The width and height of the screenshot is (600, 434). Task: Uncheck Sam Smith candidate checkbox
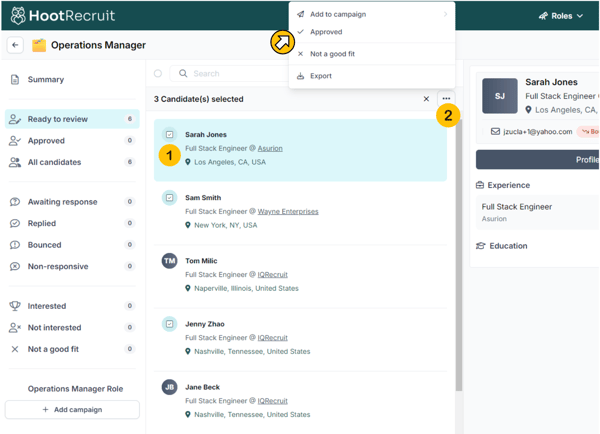pyautogui.click(x=170, y=198)
